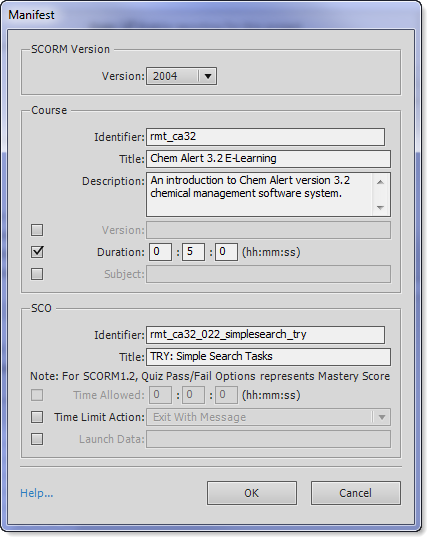Click the disabled Subject field
432x542 pixels.
(x=268, y=274)
